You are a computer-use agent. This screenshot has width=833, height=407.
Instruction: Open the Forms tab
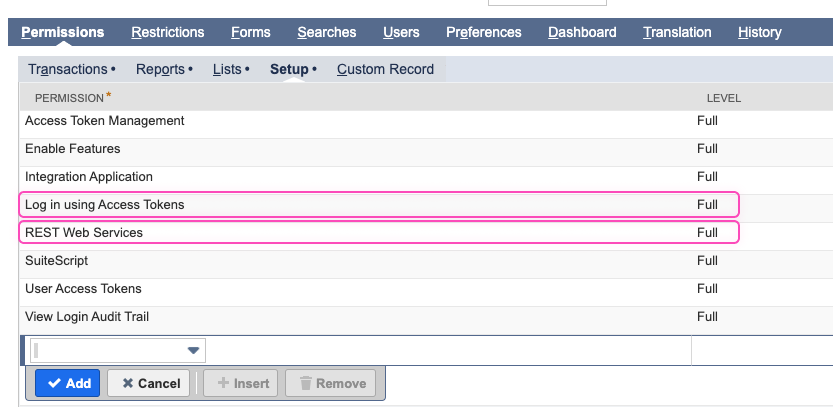(250, 32)
